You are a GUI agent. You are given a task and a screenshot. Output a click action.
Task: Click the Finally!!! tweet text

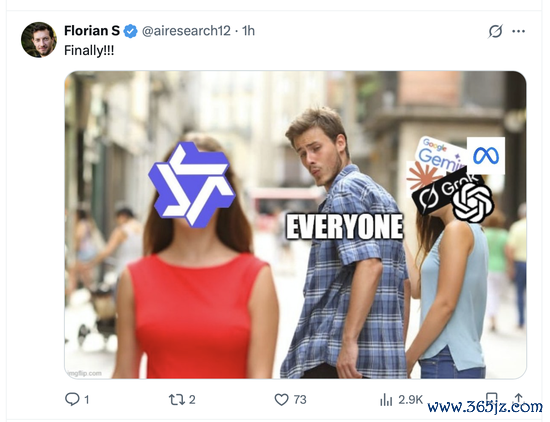click(x=89, y=51)
